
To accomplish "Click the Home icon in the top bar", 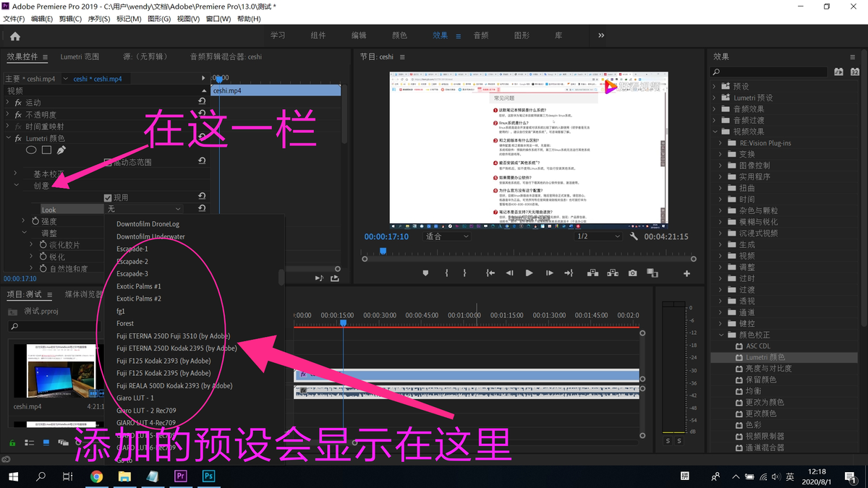I will point(15,36).
